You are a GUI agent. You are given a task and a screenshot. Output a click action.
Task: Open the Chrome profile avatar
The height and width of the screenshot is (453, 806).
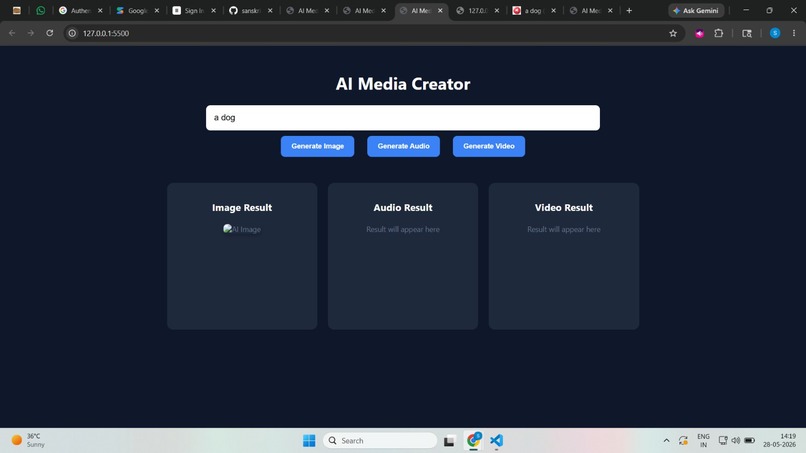[x=775, y=33]
